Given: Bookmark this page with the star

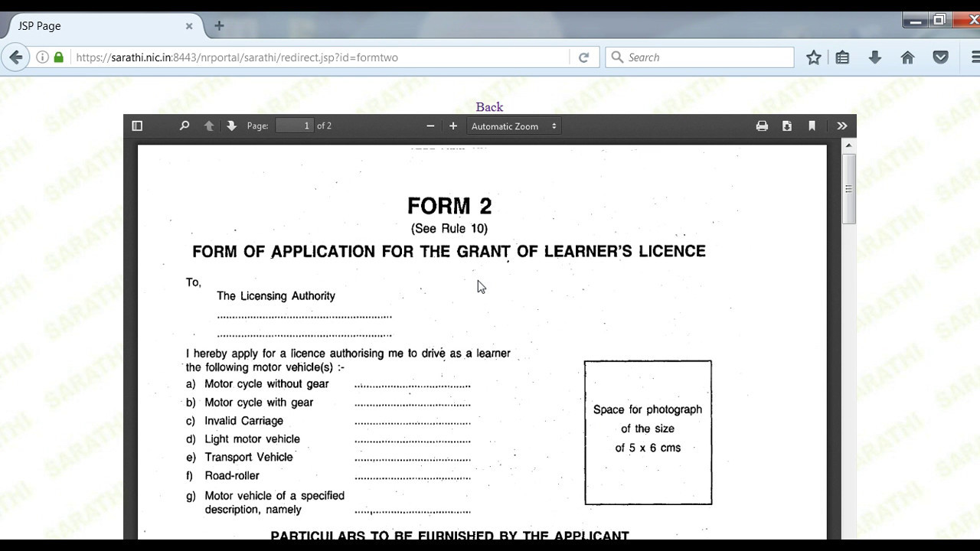Looking at the screenshot, I should coord(814,57).
